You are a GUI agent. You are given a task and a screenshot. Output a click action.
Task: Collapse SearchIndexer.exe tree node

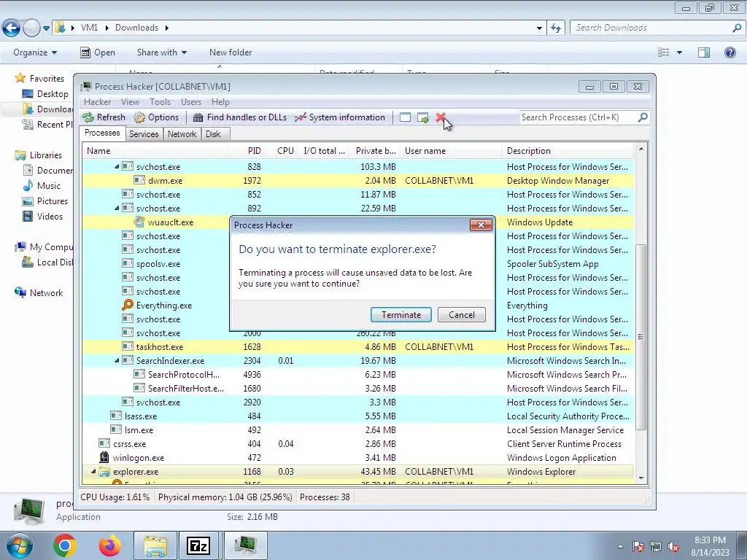pyautogui.click(x=117, y=360)
